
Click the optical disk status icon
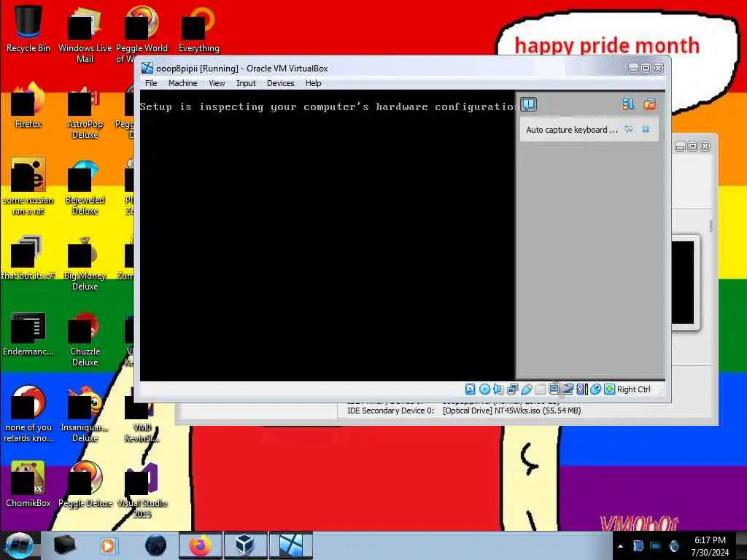click(484, 389)
